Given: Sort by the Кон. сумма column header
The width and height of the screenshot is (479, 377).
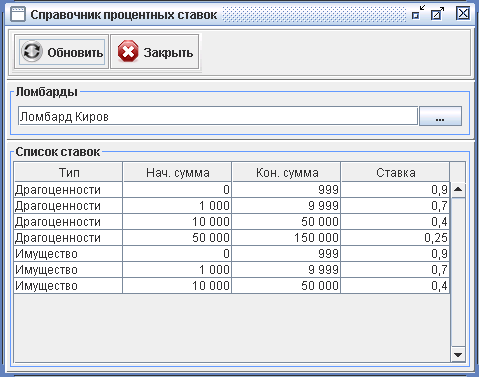Looking at the screenshot, I should [286, 172].
